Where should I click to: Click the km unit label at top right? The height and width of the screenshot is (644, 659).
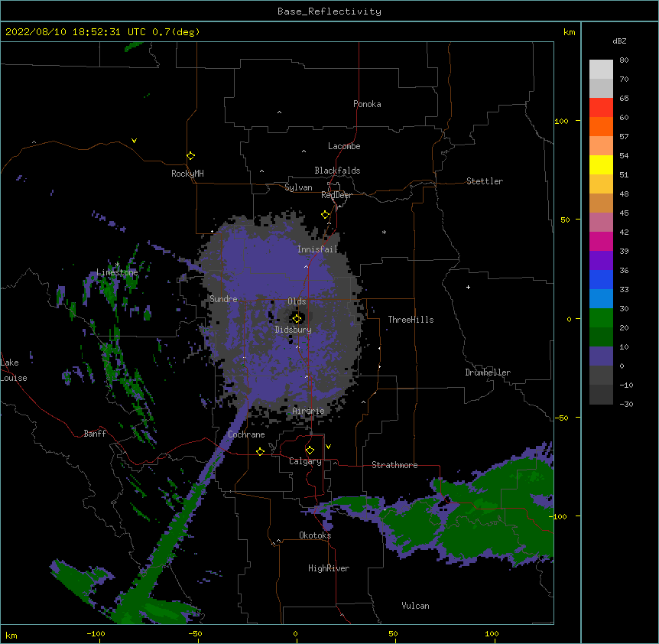tap(569, 32)
